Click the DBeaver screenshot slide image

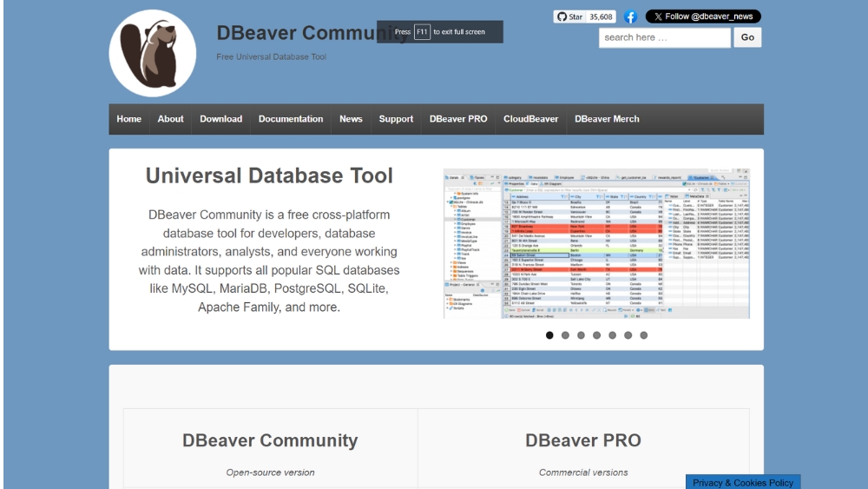click(596, 244)
